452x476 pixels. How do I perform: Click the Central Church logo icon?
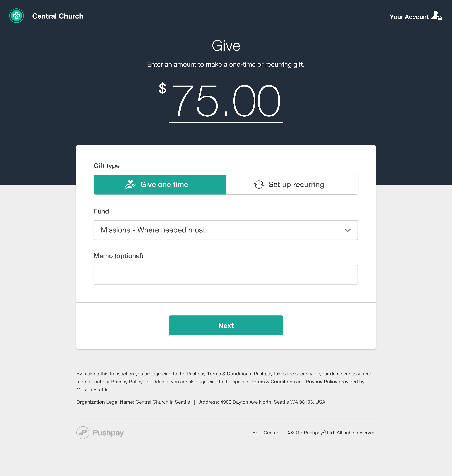16,16
